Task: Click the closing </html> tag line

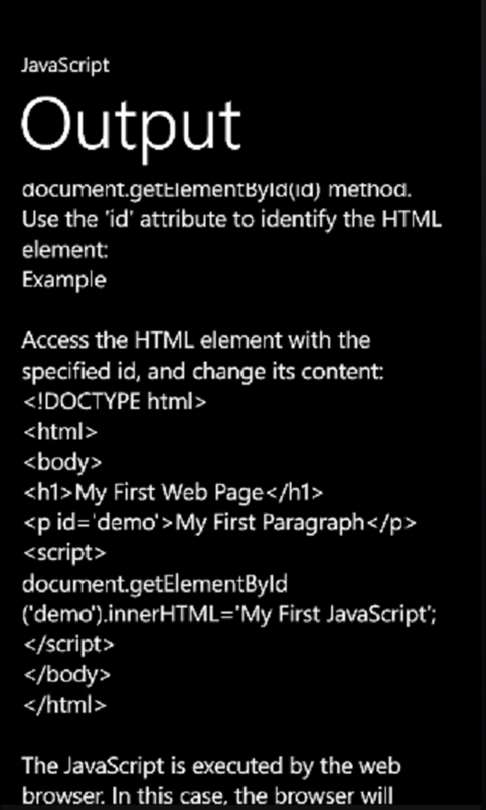Action: point(65,705)
